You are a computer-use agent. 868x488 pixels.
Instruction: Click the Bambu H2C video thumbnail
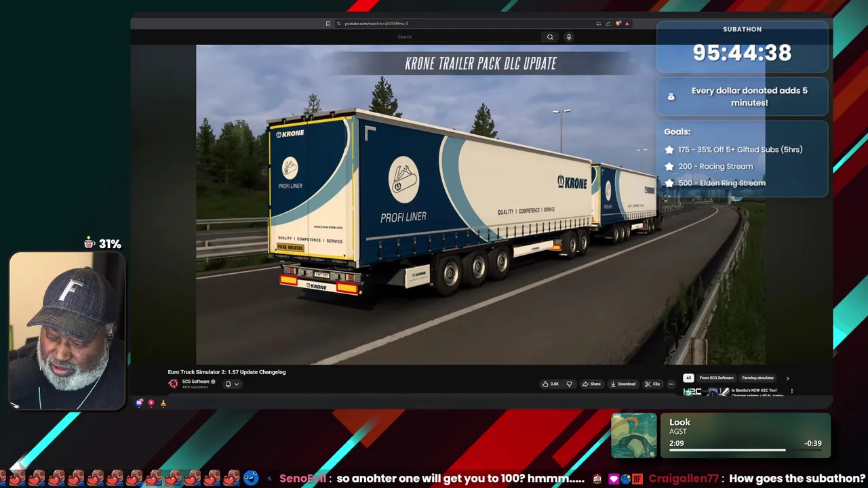coord(706,392)
